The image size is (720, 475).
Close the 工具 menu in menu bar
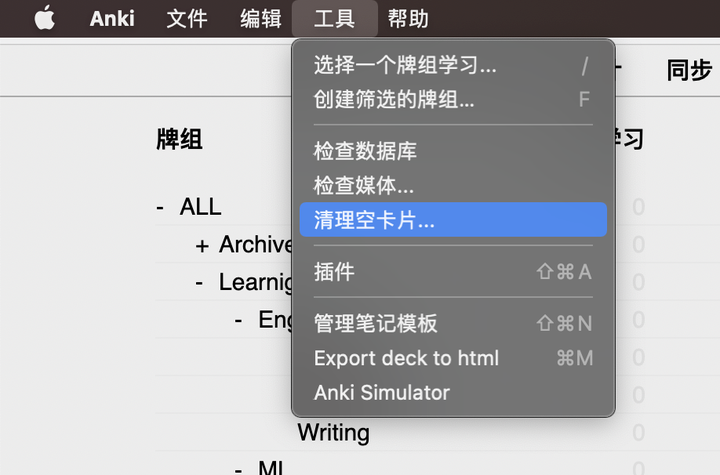coord(334,19)
